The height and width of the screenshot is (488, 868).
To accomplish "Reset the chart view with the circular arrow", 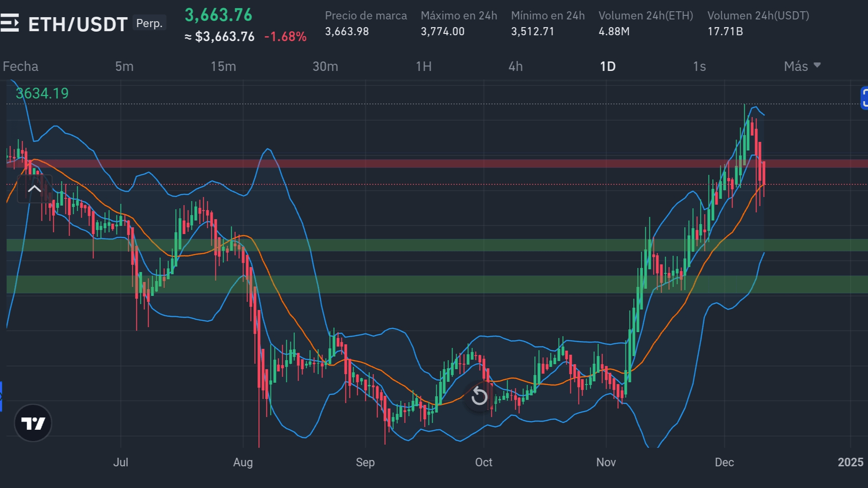I will (x=479, y=397).
